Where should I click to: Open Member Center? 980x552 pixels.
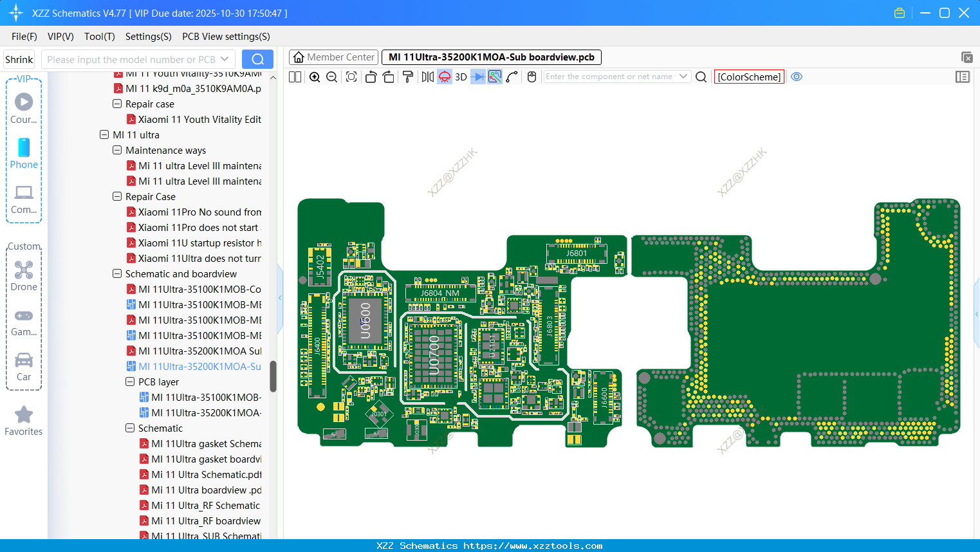coord(333,57)
